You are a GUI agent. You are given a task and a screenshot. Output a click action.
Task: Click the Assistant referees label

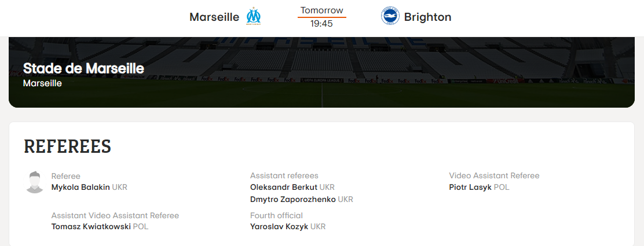point(284,176)
